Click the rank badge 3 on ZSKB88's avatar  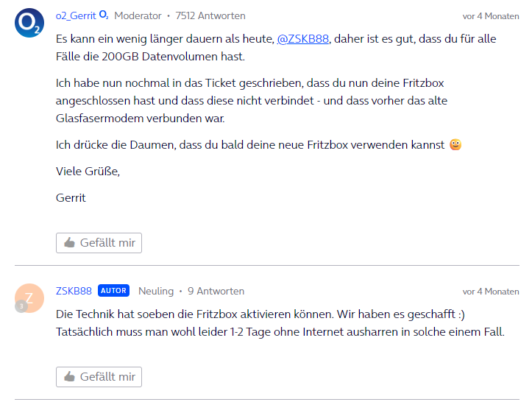tap(21, 306)
